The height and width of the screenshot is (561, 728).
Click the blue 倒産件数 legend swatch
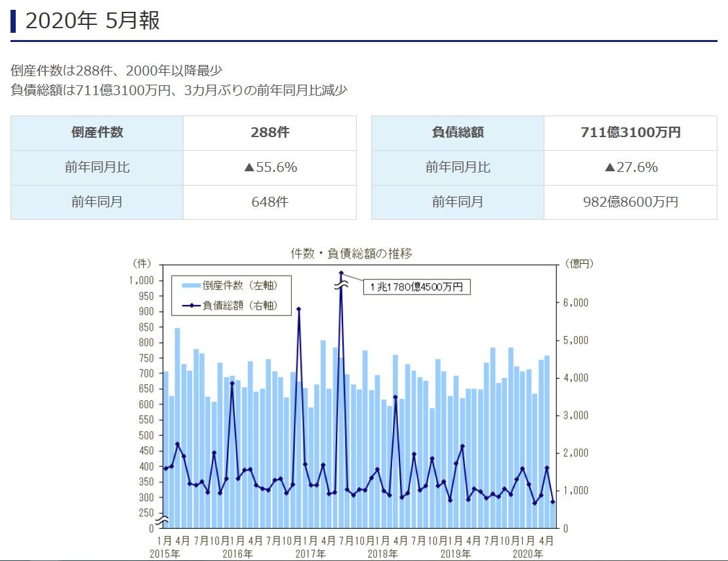(192, 285)
